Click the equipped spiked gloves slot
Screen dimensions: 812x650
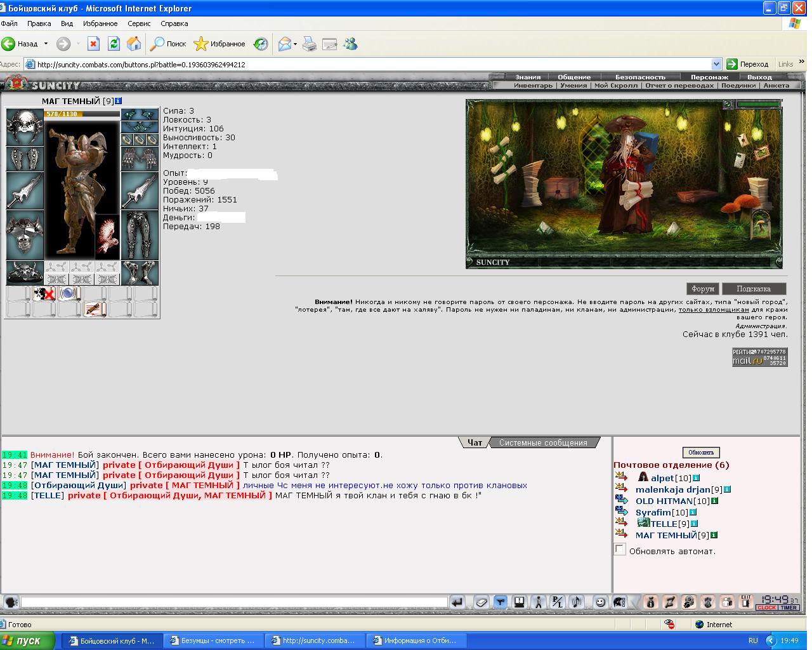tap(140, 159)
